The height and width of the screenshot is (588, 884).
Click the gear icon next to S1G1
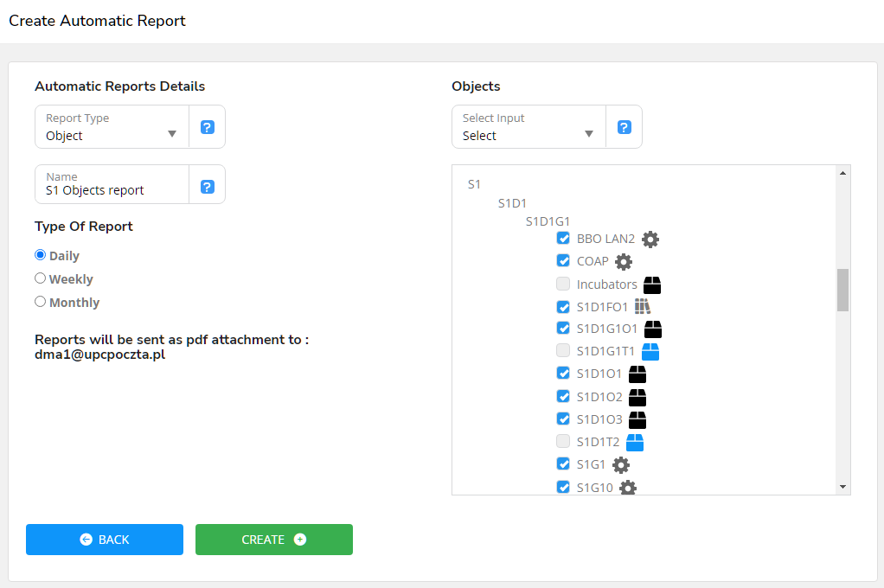pyautogui.click(x=621, y=464)
